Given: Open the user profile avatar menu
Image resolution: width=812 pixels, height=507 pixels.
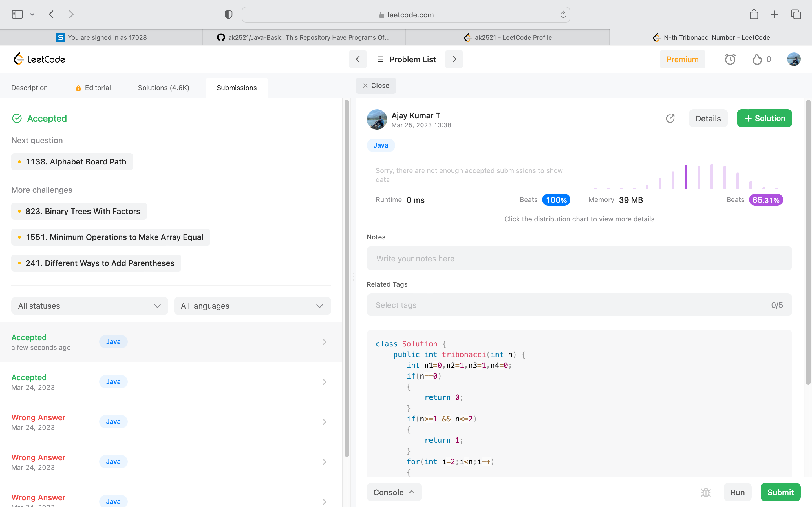Looking at the screenshot, I should pos(794,59).
